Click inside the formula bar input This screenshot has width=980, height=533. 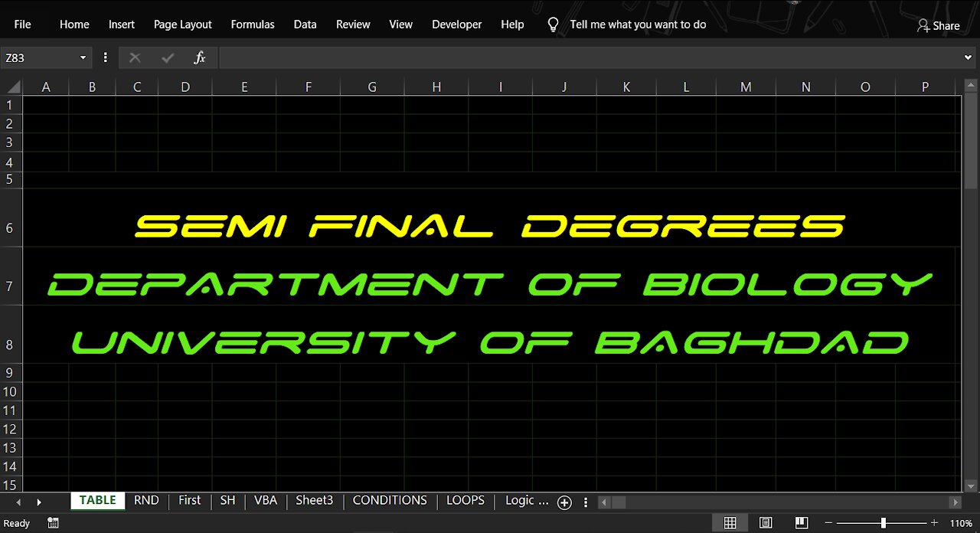590,57
